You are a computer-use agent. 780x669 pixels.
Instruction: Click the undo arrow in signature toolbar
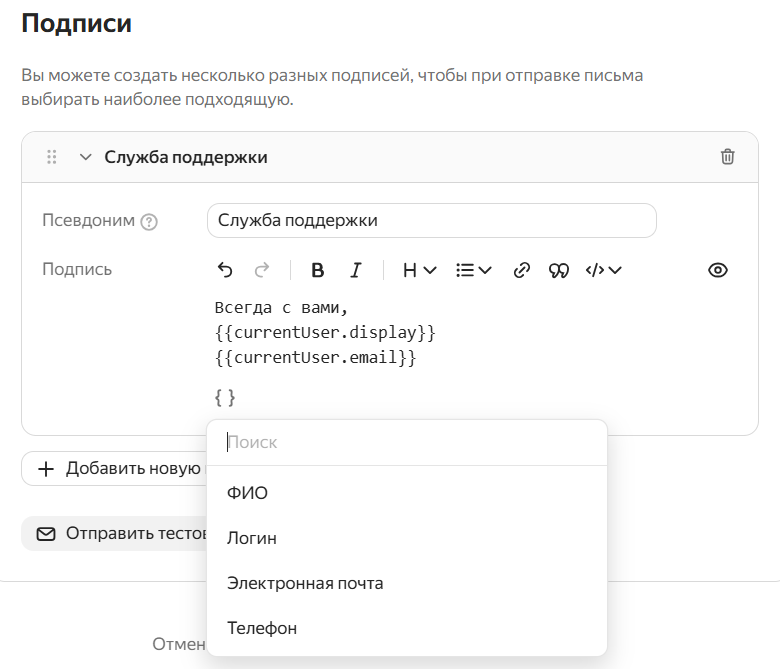coord(225,270)
